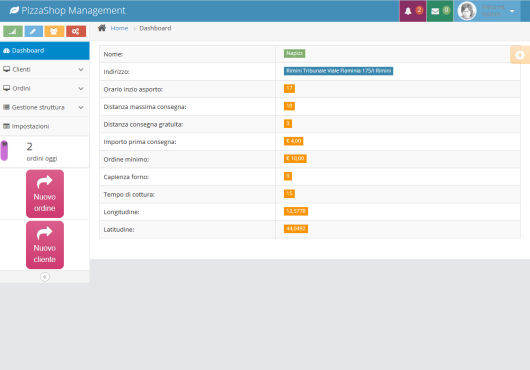Click the Longitudine value 12,5778

(296, 211)
